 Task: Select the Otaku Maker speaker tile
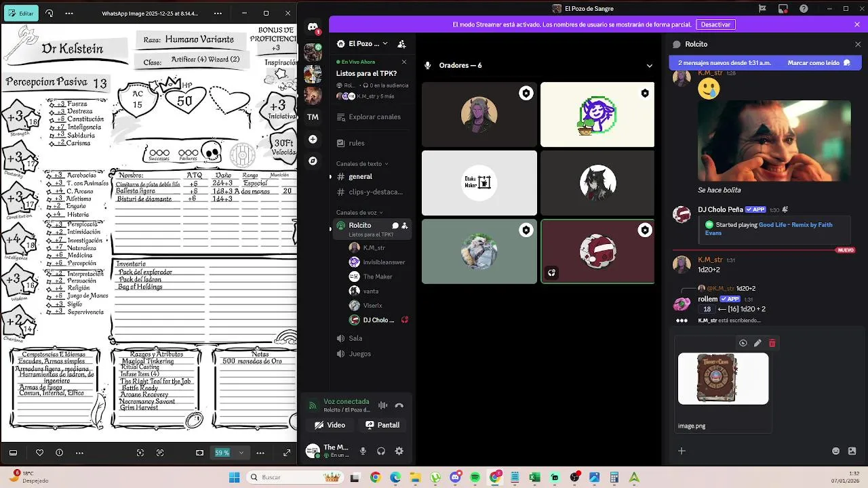(x=479, y=183)
